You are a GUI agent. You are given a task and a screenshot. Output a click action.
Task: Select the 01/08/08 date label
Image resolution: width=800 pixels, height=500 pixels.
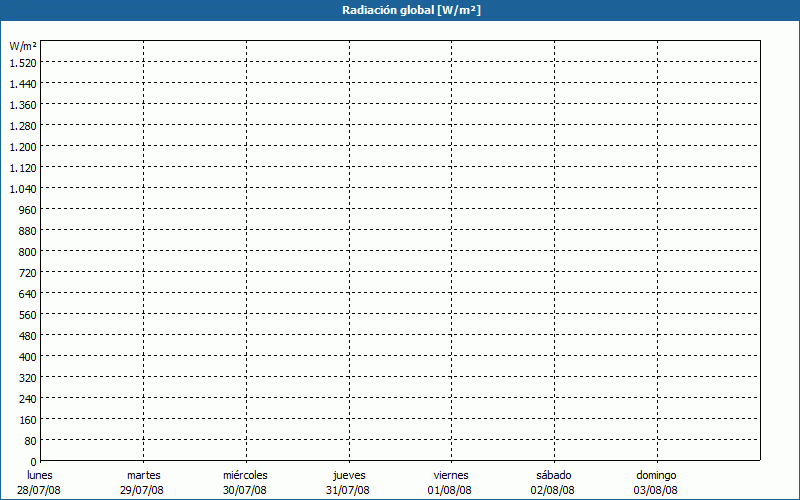coord(450,490)
